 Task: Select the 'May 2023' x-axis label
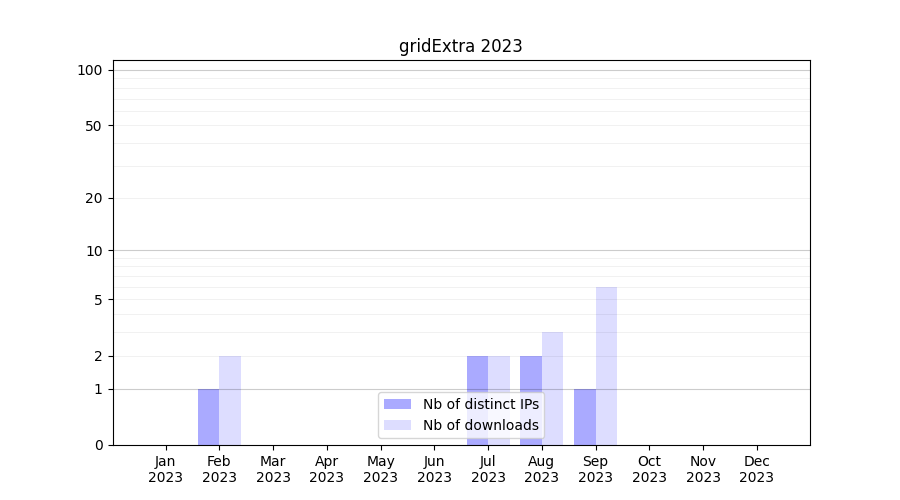coord(381,469)
